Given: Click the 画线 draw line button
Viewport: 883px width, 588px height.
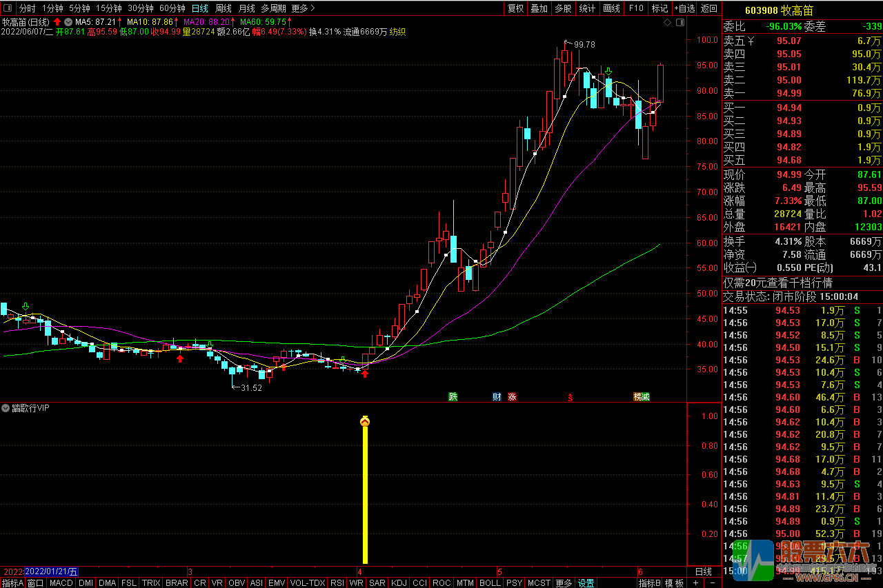Looking at the screenshot, I should 611,8.
